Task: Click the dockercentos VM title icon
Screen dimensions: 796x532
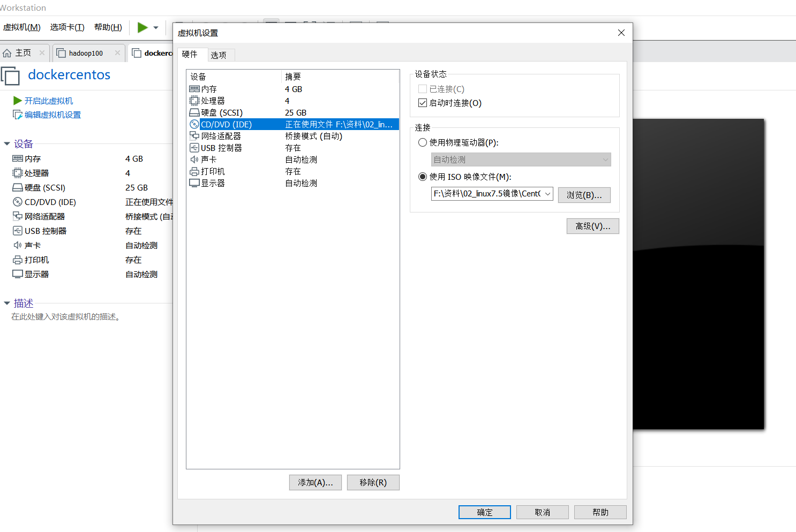Action: point(10,75)
